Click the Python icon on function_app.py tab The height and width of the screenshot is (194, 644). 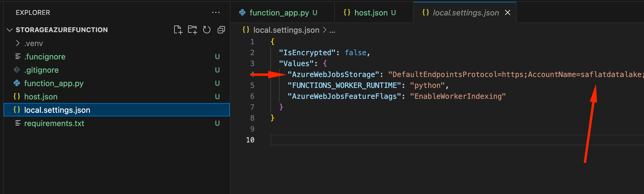pyautogui.click(x=242, y=12)
